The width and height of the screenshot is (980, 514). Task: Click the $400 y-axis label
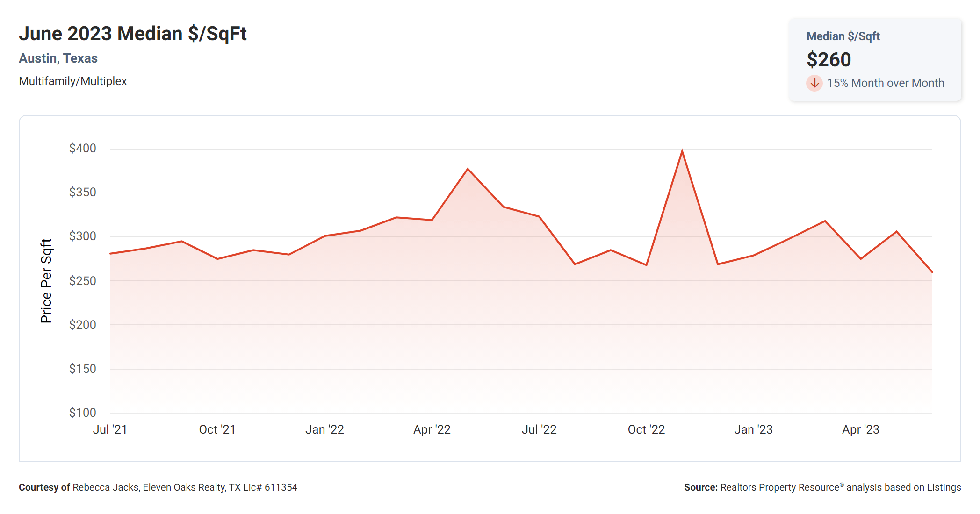pyautogui.click(x=82, y=149)
